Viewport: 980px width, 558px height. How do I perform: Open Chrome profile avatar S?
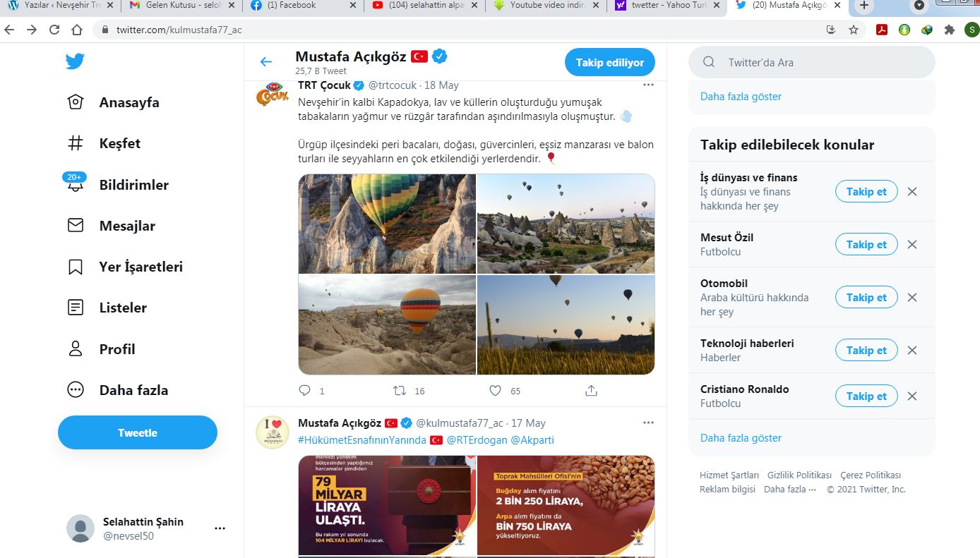tap(972, 30)
